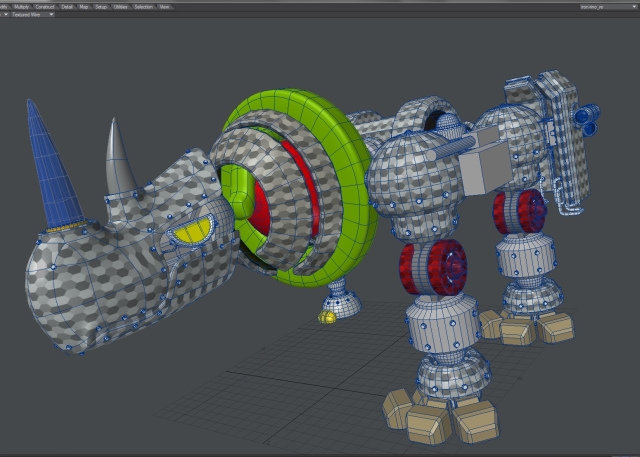Open the Setup tab
This screenshot has width=640, height=457.
(x=99, y=6)
